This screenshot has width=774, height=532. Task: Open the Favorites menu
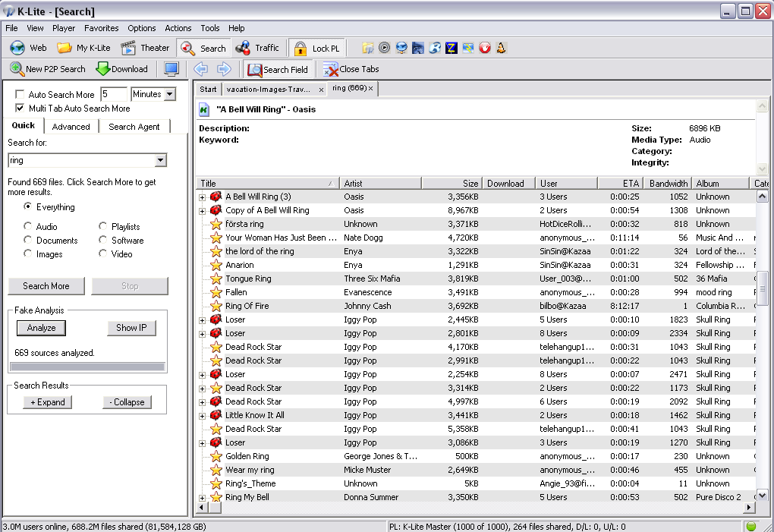101,28
